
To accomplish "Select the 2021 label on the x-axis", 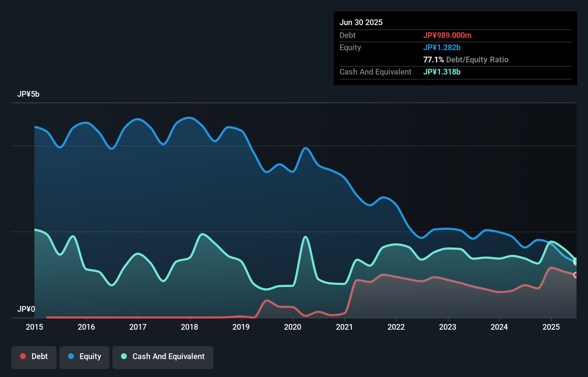I will 344,327.
